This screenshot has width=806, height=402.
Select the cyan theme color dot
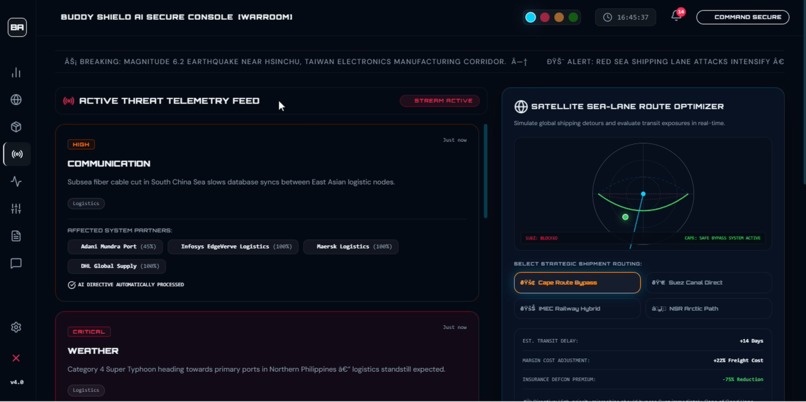click(530, 17)
